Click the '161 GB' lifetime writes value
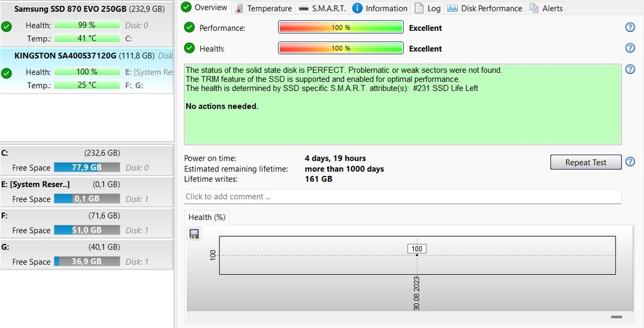The height and width of the screenshot is (328, 644). 318,179
